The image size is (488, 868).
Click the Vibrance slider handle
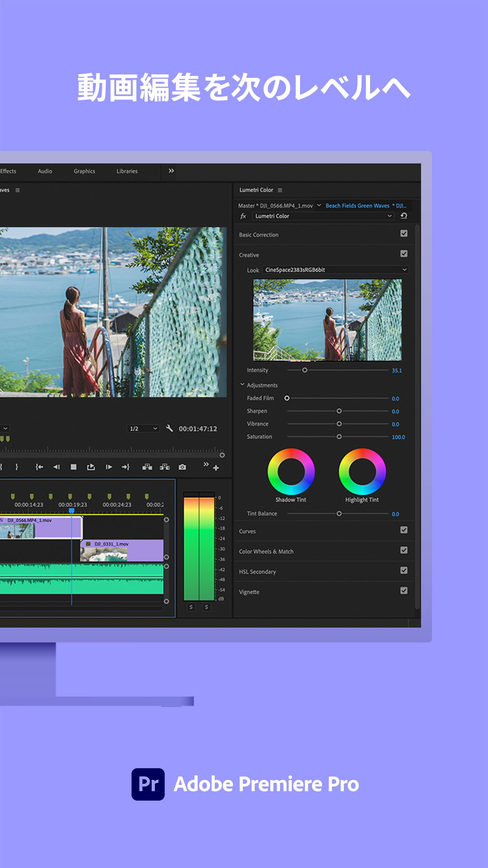(339, 424)
